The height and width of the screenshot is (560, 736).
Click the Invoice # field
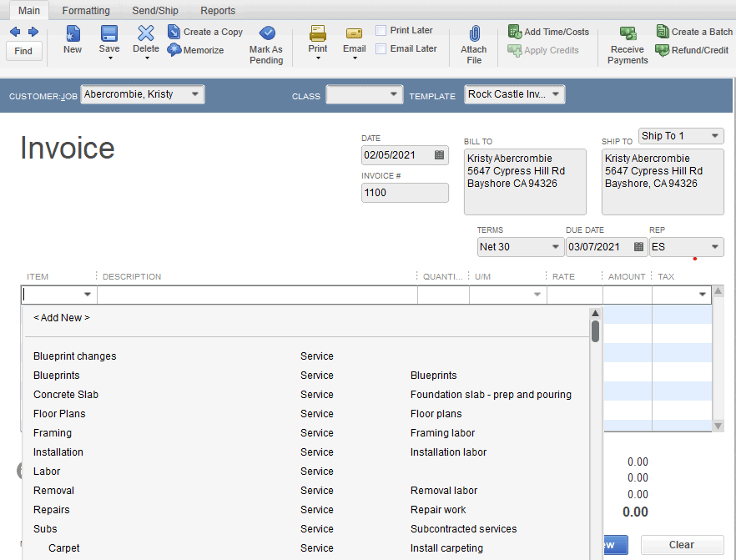405,193
